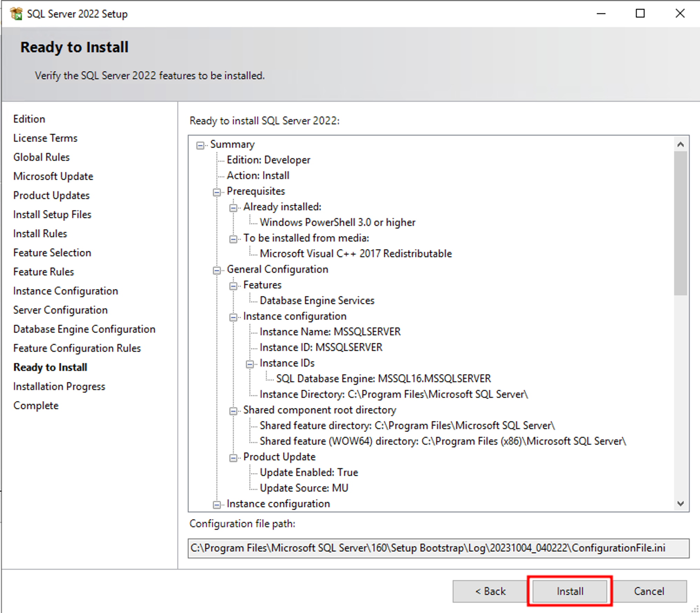Image resolution: width=700 pixels, height=613 pixels.
Task: Collapse the General Configuration node
Action: point(217,270)
